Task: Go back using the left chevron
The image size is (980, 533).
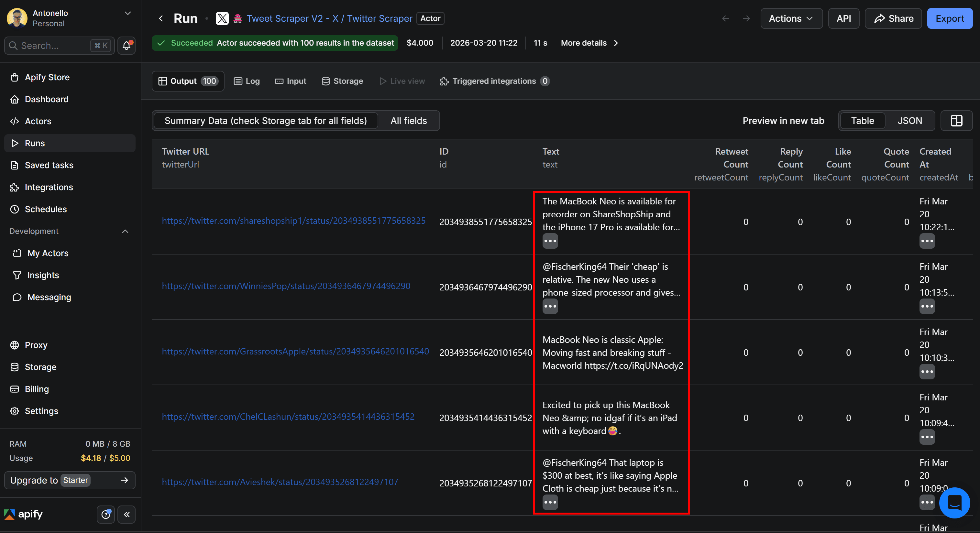Action: (161, 18)
